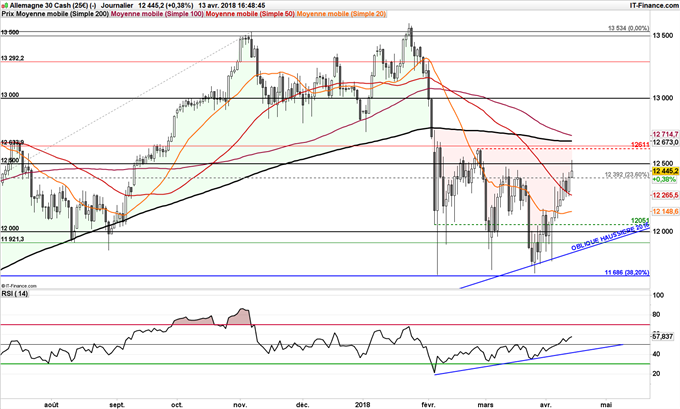Viewport: 680px width, 409px height.
Task: Click the 80 mark on RSI axis
Action: 657,314
